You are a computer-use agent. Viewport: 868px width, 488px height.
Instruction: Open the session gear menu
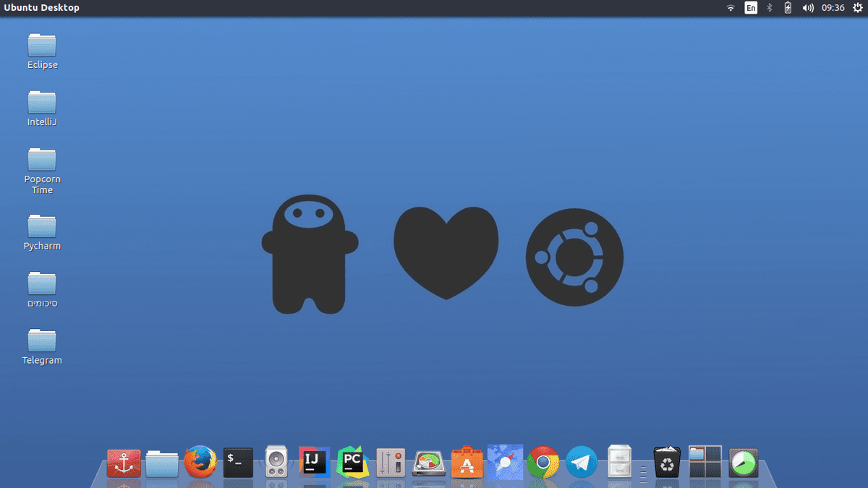tap(857, 8)
